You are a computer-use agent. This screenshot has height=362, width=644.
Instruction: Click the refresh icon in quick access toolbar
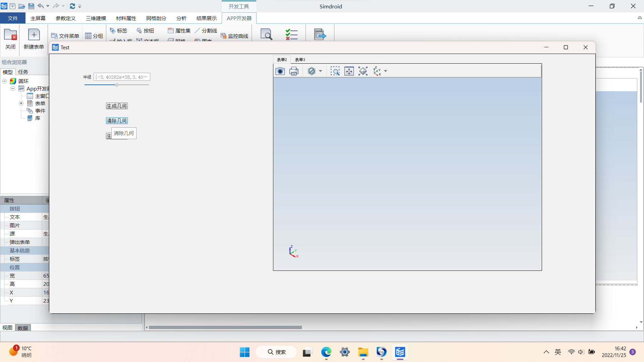72,6
